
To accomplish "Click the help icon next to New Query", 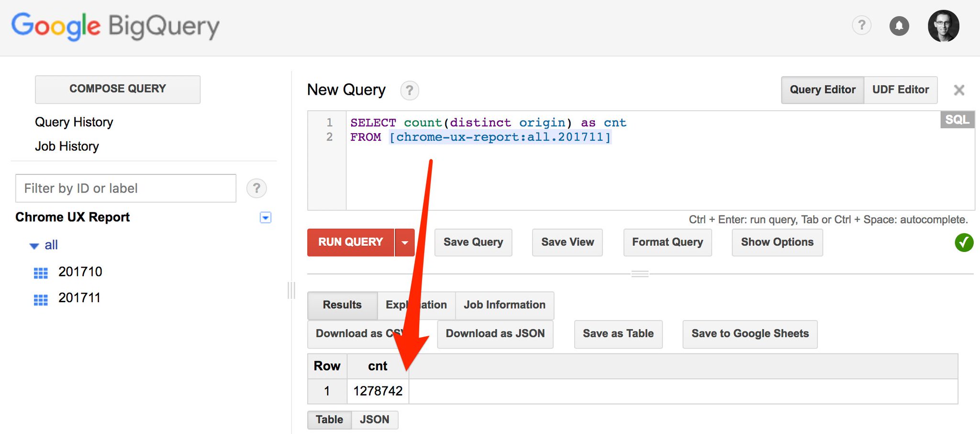I will tap(409, 90).
